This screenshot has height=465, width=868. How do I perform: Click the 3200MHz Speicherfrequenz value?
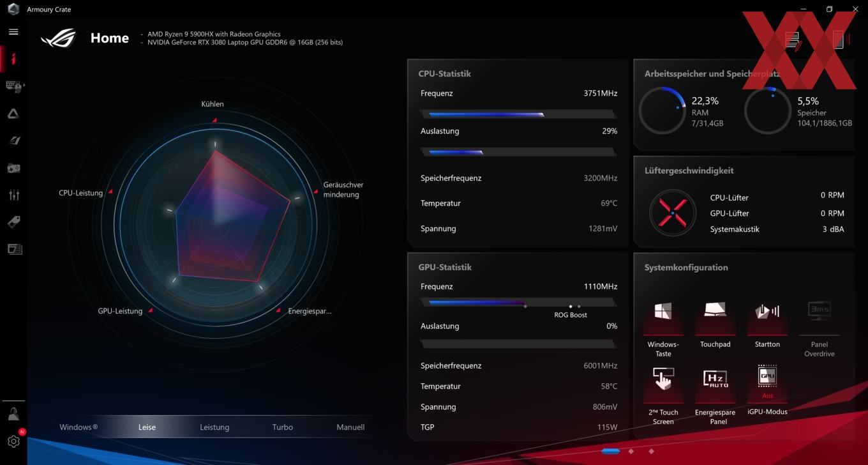click(x=601, y=178)
